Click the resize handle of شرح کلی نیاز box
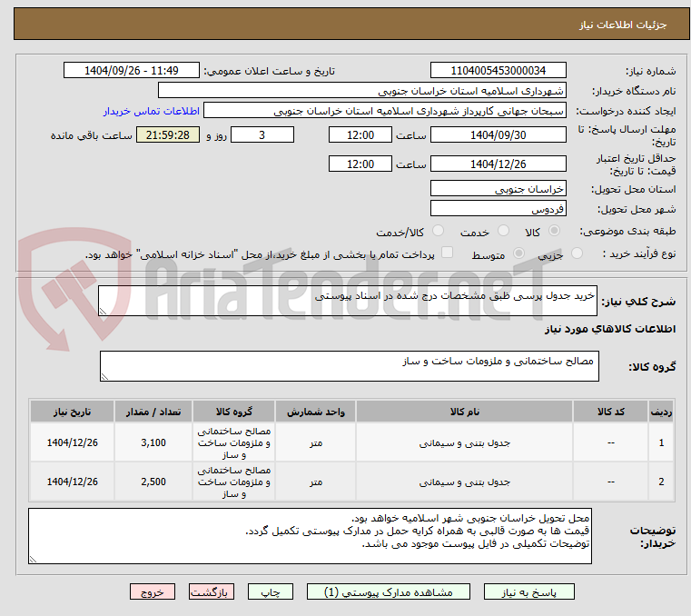Viewport: 691px width, 616px height. tap(103, 312)
